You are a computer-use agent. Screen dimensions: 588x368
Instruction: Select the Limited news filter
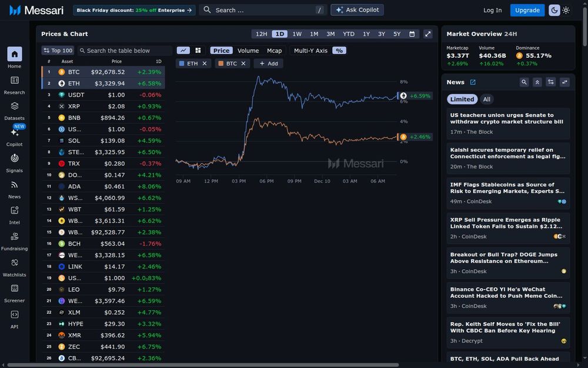(462, 99)
